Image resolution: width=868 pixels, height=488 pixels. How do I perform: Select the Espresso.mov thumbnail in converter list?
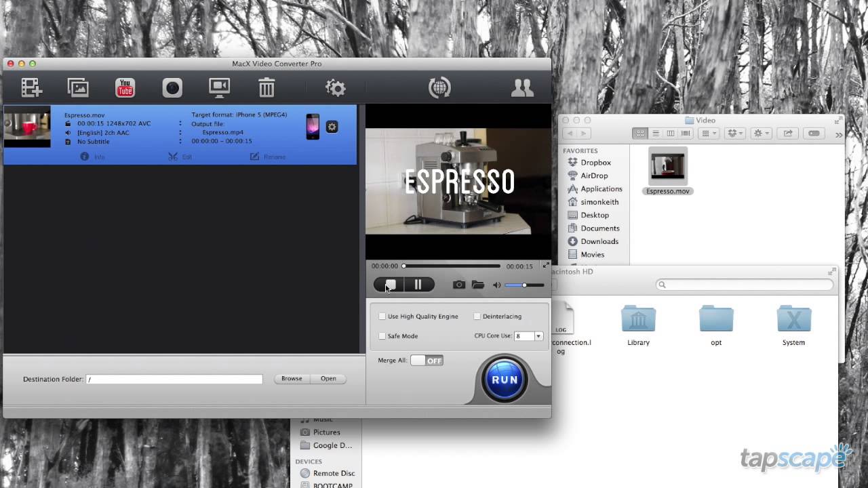pyautogui.click(x=27, y=127)
